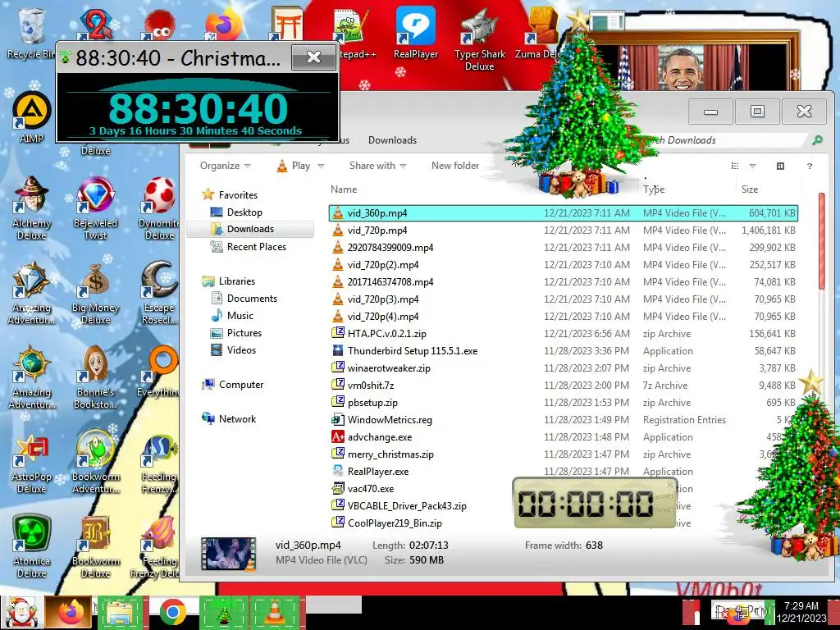Click the Play toolbar button

294,166
